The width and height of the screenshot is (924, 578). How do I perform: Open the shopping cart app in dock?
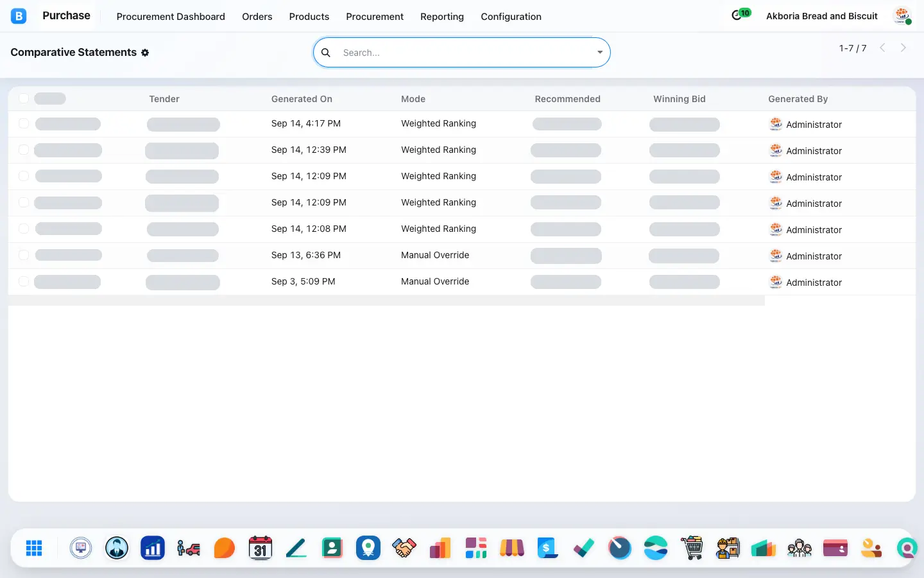point(692,548)
